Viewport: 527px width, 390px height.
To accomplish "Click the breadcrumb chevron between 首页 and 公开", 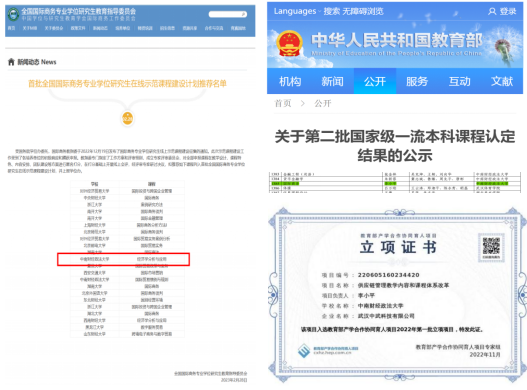I will pos(302,104).
